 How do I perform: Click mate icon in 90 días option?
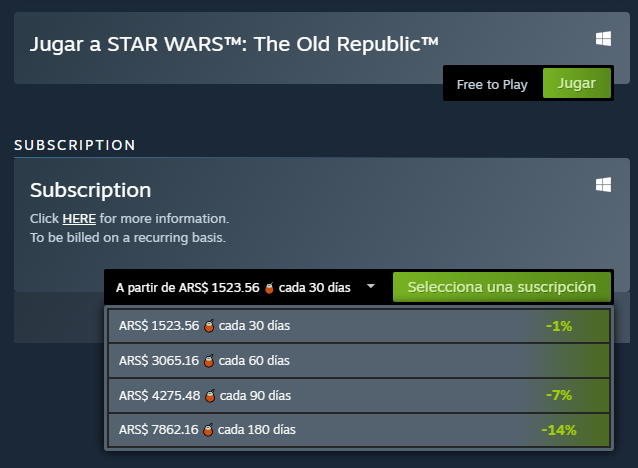[210, 396]
